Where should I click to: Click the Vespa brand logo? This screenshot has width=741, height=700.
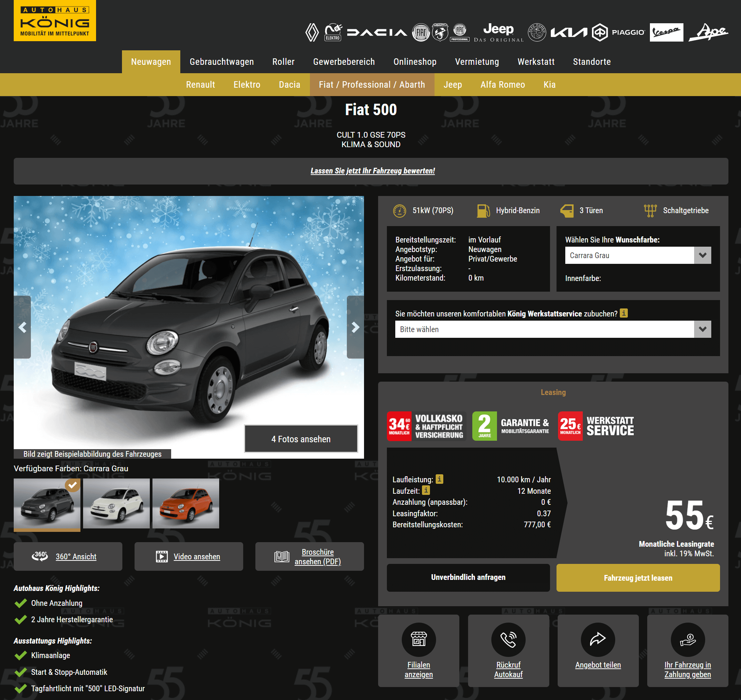pos(666,32)
